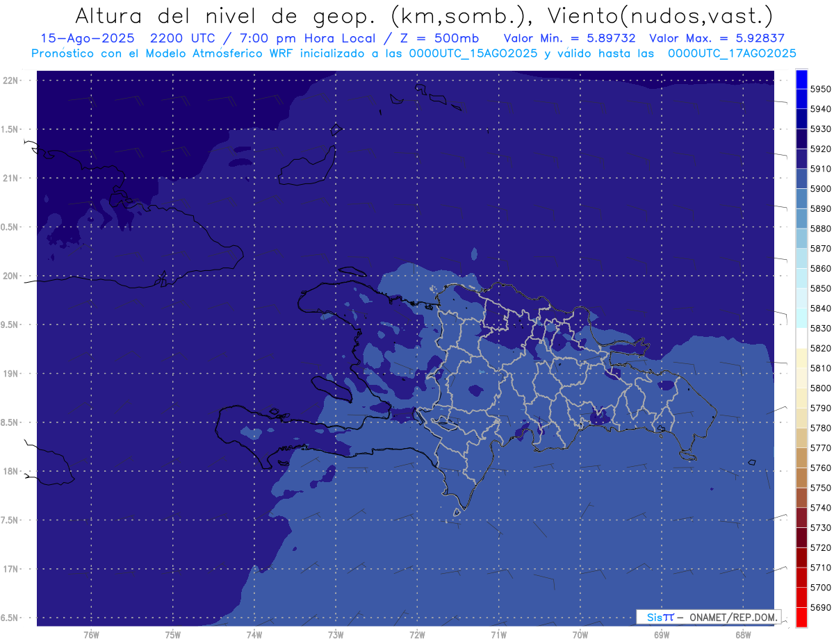Click the '5840' legend value
Screen dimensions: 834x644
(820, 308)
